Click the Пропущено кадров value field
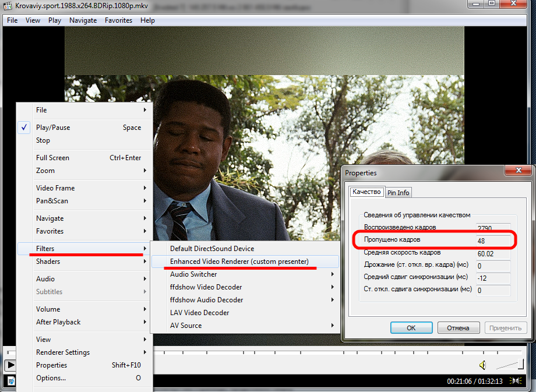 click(x=493, y=240)
